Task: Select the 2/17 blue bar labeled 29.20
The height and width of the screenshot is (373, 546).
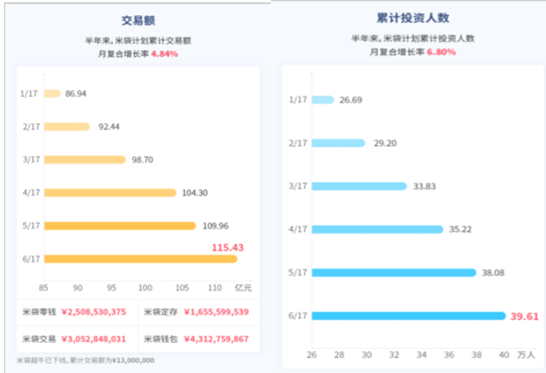Action: [x=338, y=143]
